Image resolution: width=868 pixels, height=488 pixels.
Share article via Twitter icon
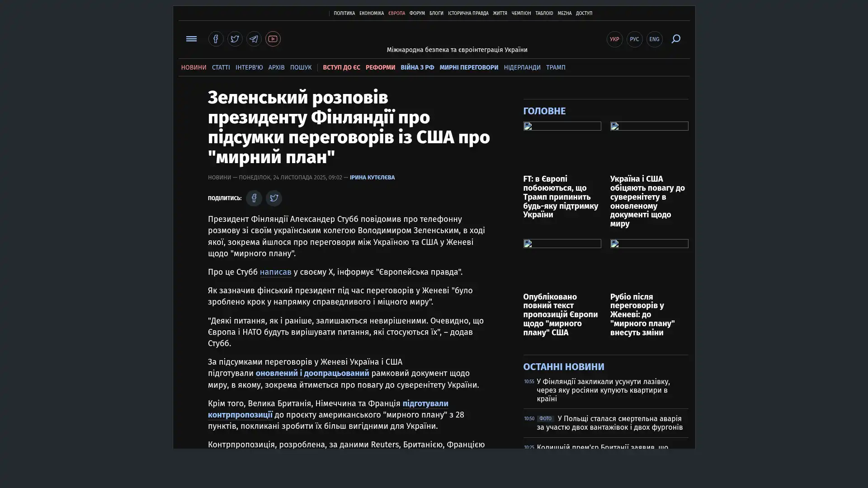click(x=274, y=198)
